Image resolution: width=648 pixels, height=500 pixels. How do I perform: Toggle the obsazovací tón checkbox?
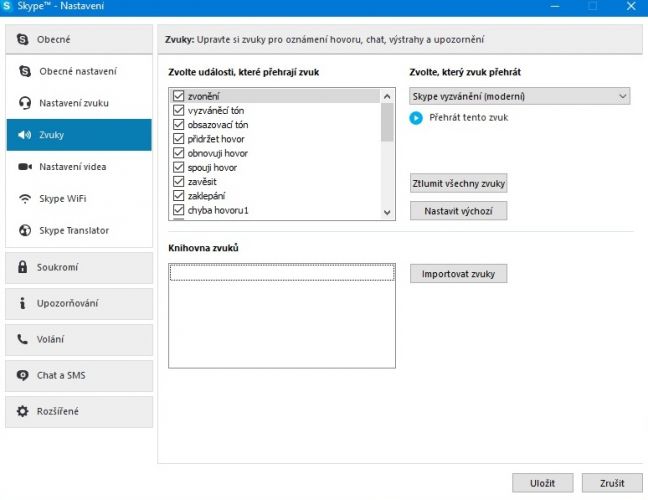click(x=179, y=124)
